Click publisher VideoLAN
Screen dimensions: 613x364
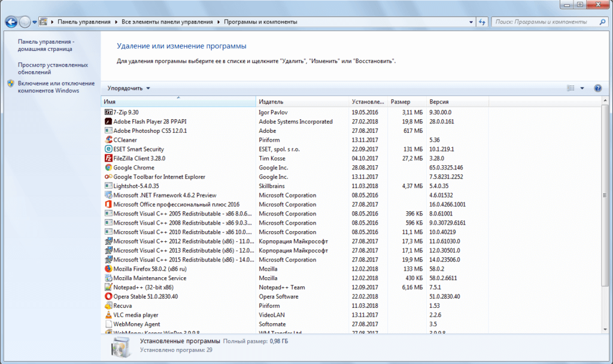coord(271,315)
